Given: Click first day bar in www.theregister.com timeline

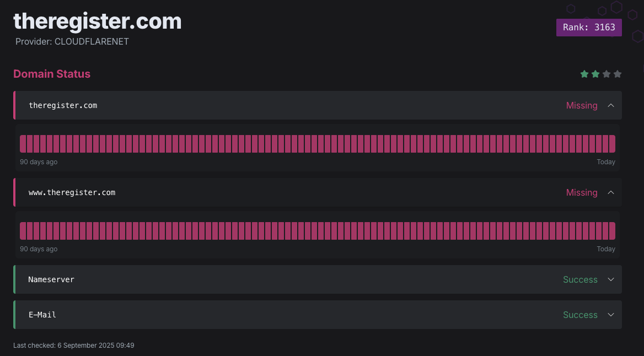Looking at the screenshot, I should click(23, 231).
